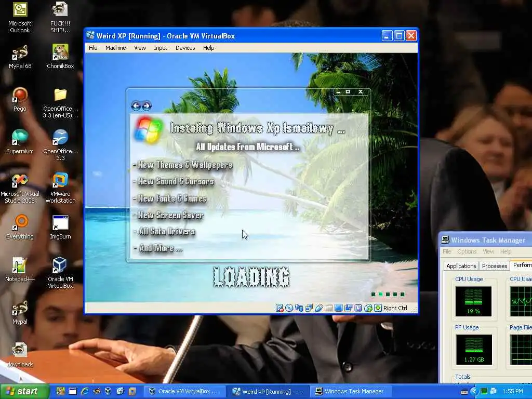Viewport: 532px width, 399px height.
Task: Open Microsoft Visual Studio 2008 shortcut
Action: [20, 189]
